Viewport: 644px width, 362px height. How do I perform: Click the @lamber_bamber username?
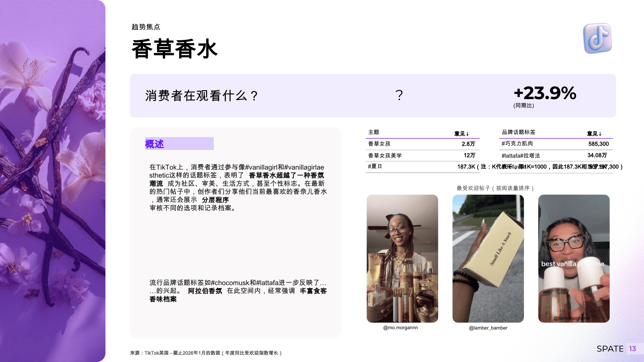[488, 328]
